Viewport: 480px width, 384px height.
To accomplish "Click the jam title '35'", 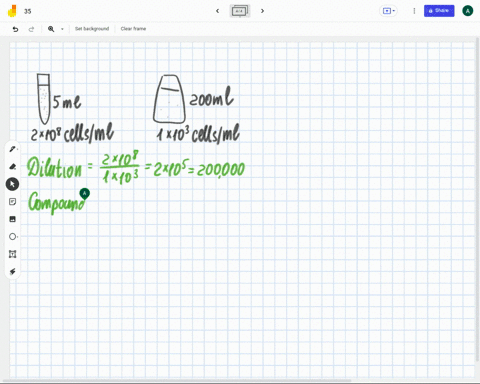I will (27, 11).
